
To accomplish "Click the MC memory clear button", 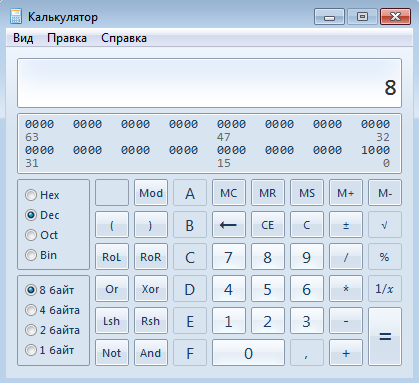I will click(229, 193).
